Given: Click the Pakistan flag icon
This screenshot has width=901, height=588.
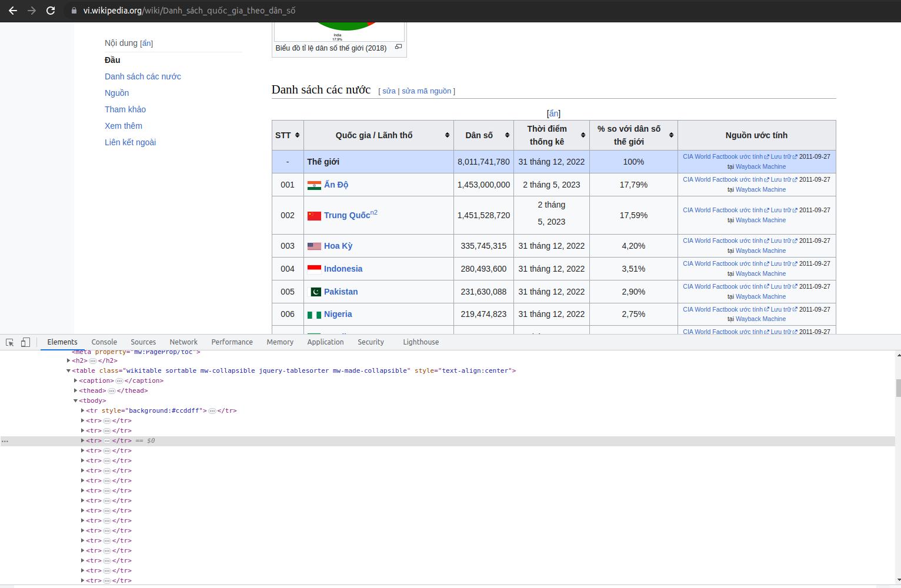Looking at the screenshot, I should point(315,292).
